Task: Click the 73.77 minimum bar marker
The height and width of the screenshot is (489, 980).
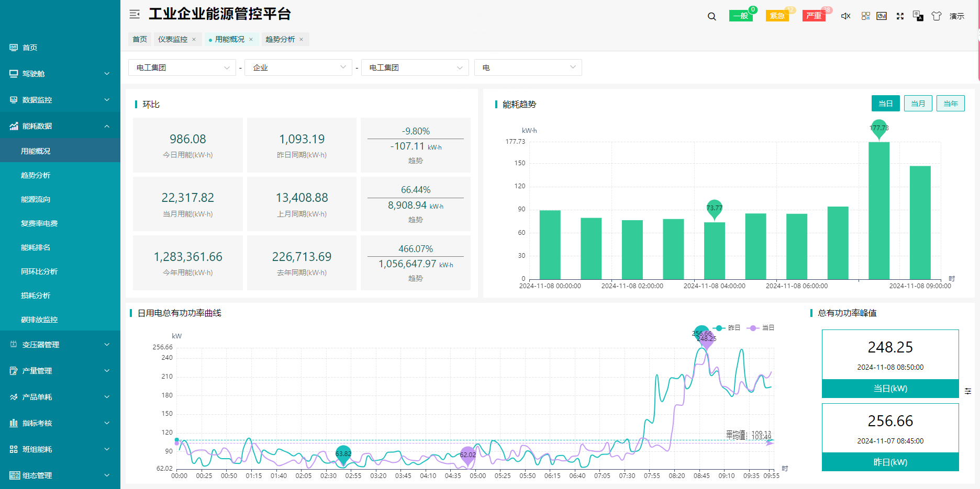Action: pyautogui.click(x=715, y=209)
